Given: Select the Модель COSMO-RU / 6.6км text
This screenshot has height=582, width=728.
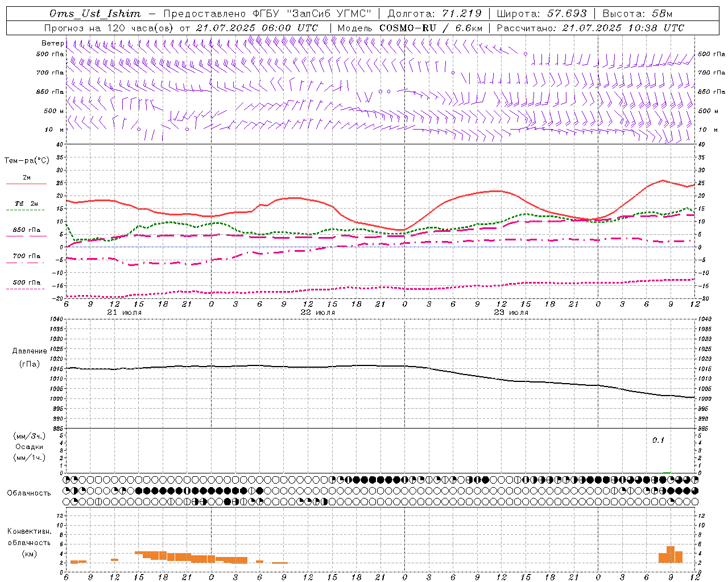Looking at the screenshot, I should pyautogui.click(x=410, y=28).
